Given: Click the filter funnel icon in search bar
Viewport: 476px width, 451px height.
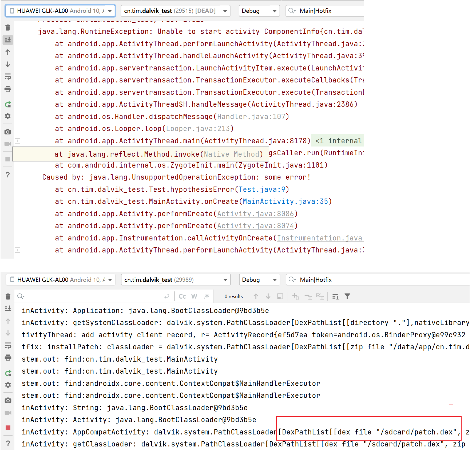Looking at the screenshot, I should 347,296.
